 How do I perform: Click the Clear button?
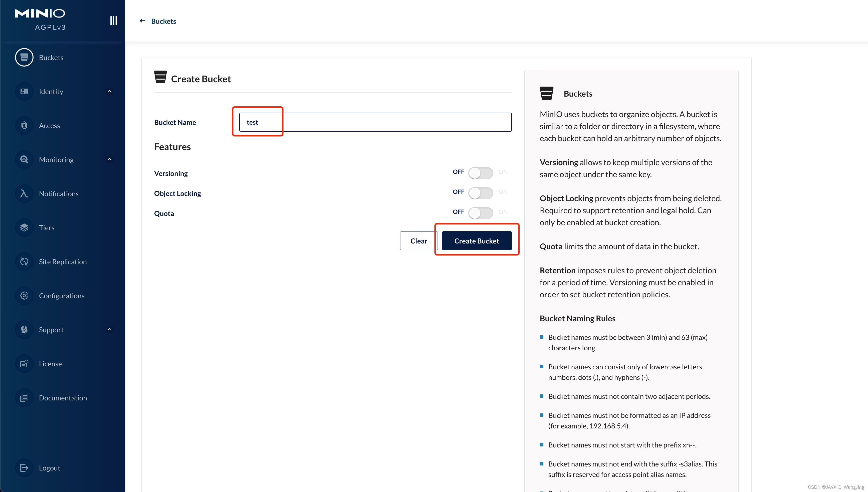418,240
